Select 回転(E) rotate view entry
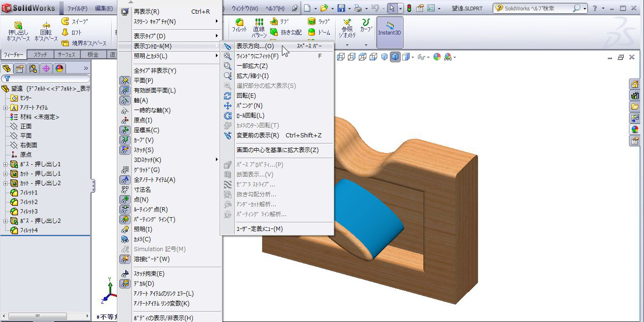 coord(277,96)
